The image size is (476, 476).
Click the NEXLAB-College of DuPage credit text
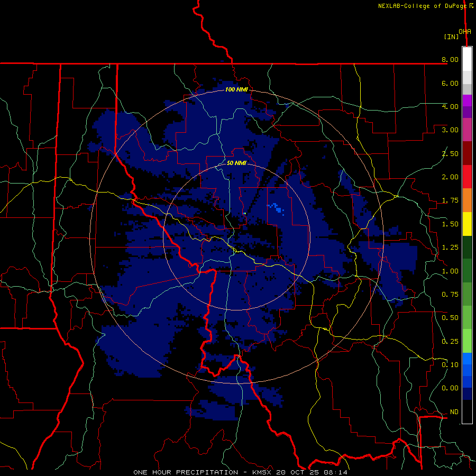click(x=422, y=6)
